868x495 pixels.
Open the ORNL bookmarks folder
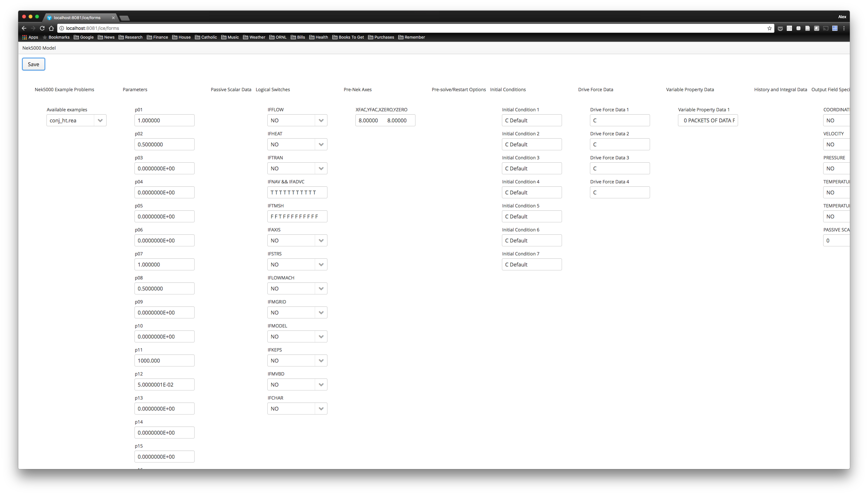click(278, 37)
